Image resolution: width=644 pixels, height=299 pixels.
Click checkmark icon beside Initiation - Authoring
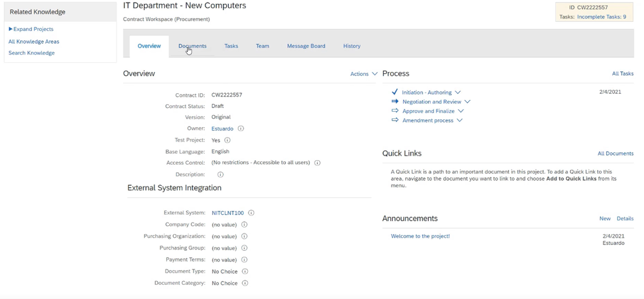pyautogui.click(x=395, y=92)
